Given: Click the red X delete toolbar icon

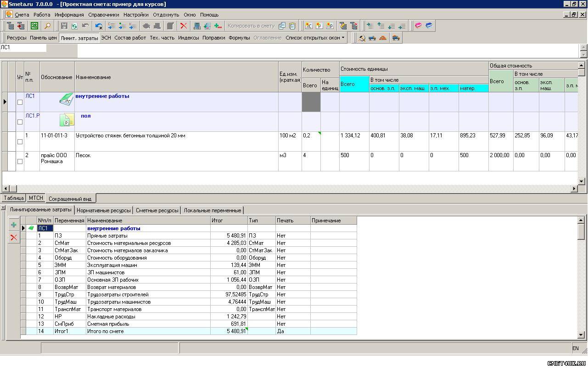Looking at the screenshot, I should (184, 26).
